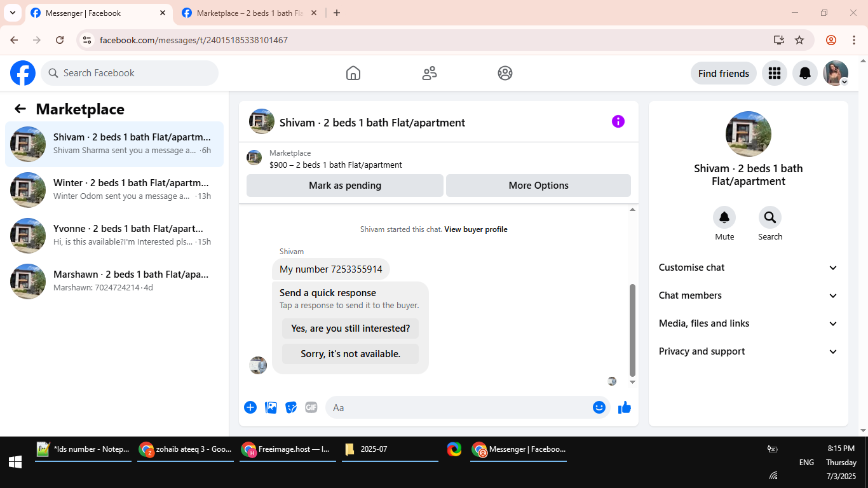The width and height of the screenshot is (868, 488).
Task: Search in conversation with magnifier icon
Action: coord(770,218)
